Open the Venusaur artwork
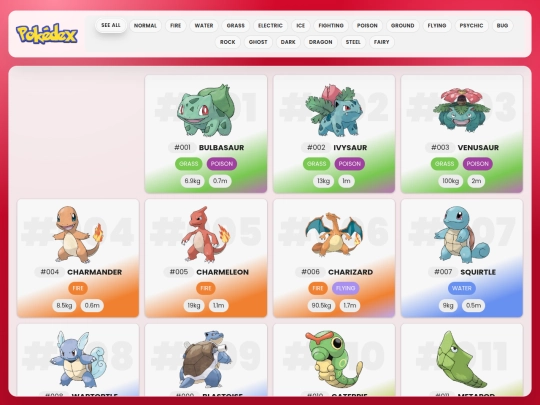540x405 pixels. pos(461,110)
